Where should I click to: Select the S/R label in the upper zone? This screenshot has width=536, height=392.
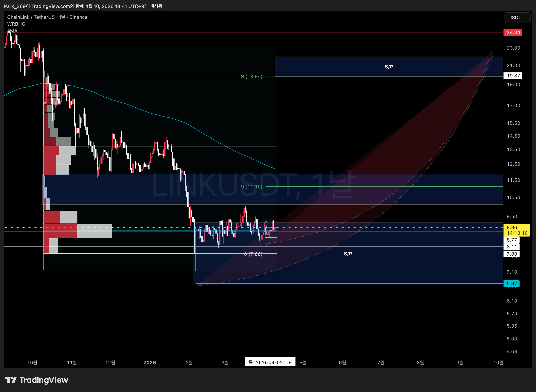(x=389, y=67)
